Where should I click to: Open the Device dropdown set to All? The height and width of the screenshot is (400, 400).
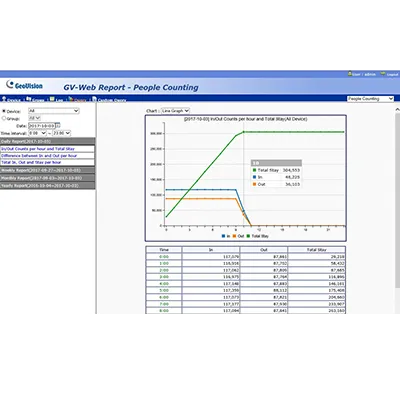(54, 111)
